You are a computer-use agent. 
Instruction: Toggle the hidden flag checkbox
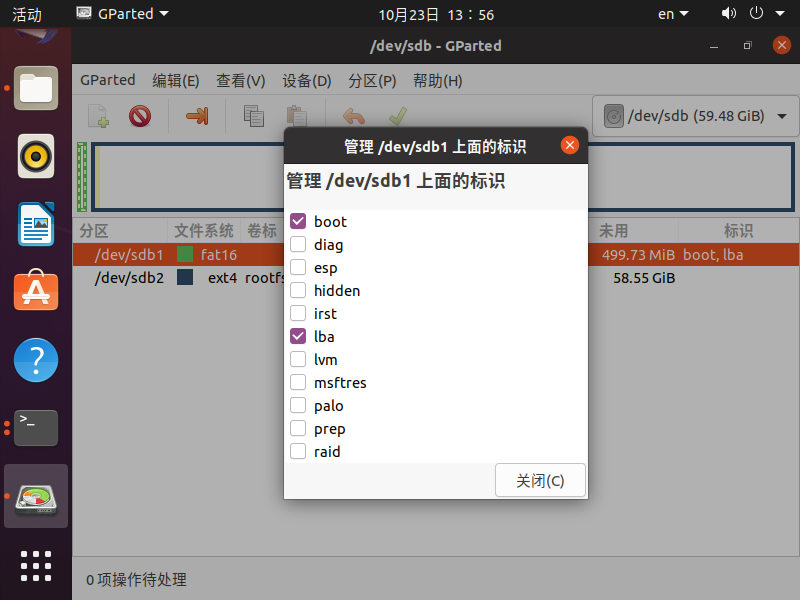(x=298, y=291)
